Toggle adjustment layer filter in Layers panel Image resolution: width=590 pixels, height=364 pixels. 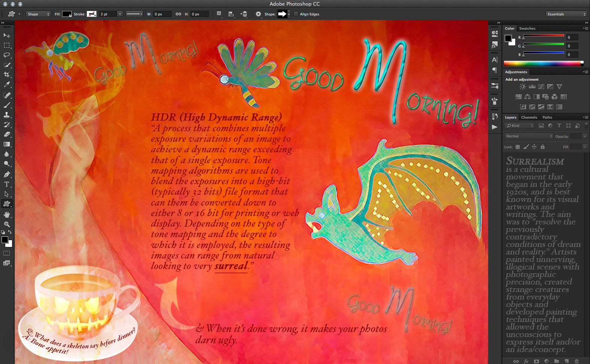(550, 126)
